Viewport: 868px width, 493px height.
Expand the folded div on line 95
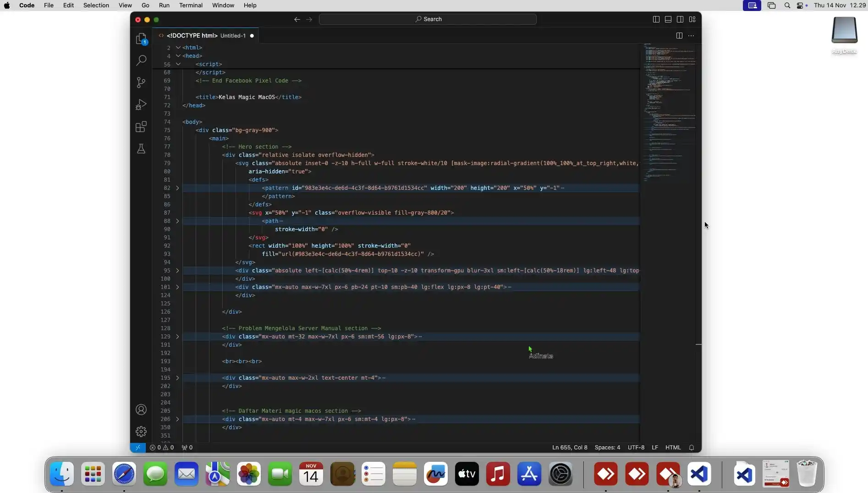tap(178, 271)
